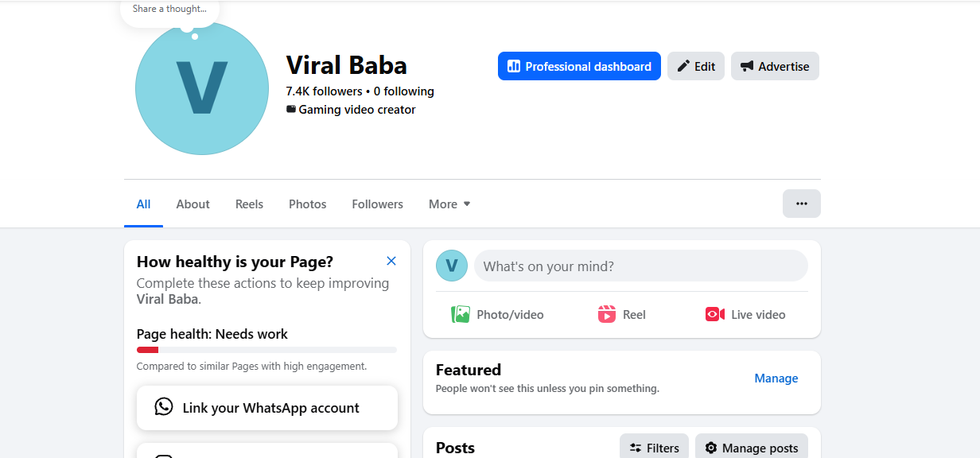Switch to the Reels tab
Viewport: 980px width, 458px height.
[249, 204]
